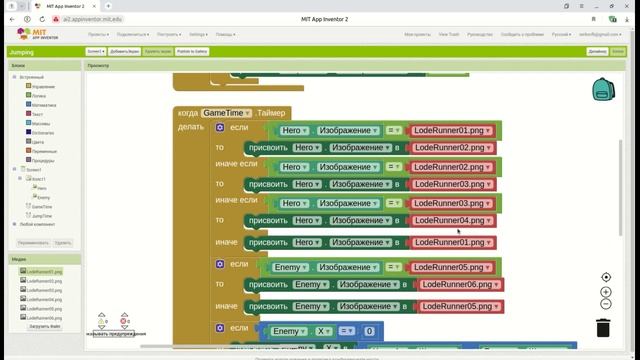Open Мои проекты link
This screenshot has width=640, height=360.
(x=417, y=35)
